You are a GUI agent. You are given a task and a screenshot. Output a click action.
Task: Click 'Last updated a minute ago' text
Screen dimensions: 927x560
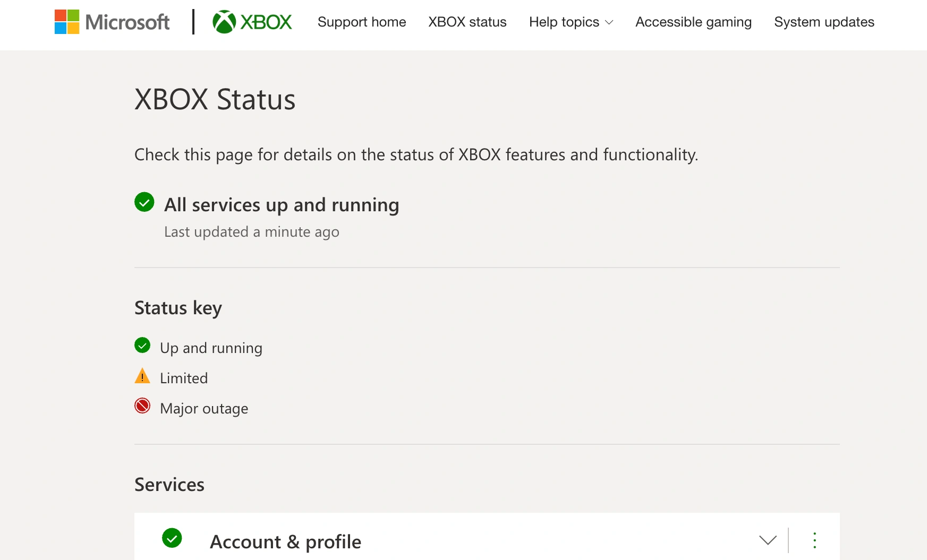[252, 232]
